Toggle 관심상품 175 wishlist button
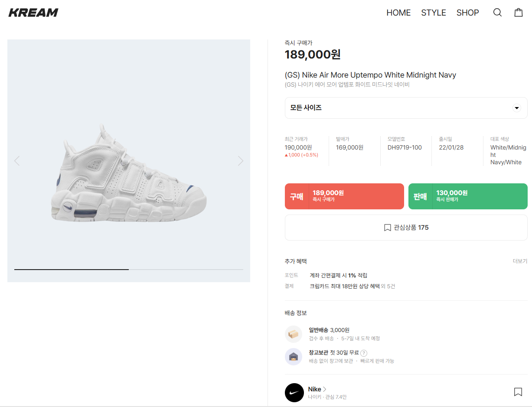 coord(406,228)
